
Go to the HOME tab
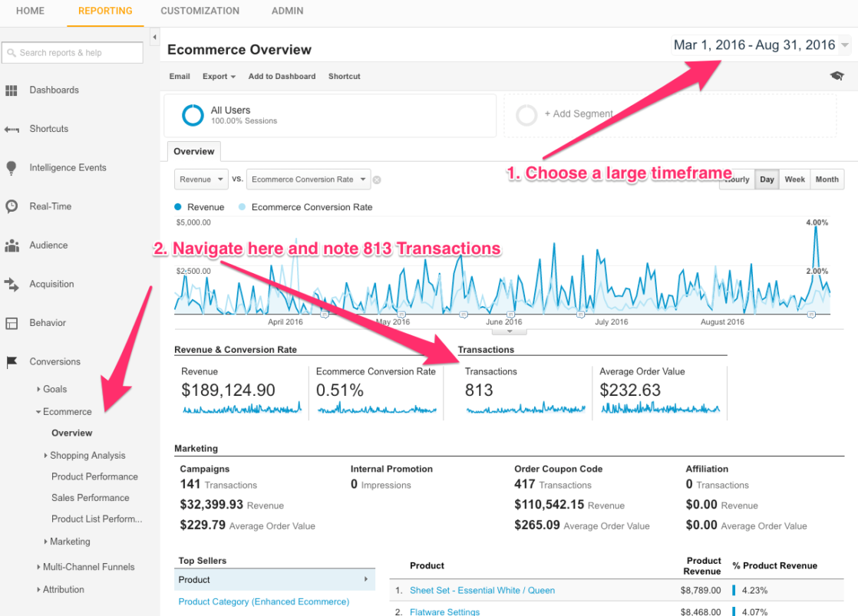click(30, 11)
